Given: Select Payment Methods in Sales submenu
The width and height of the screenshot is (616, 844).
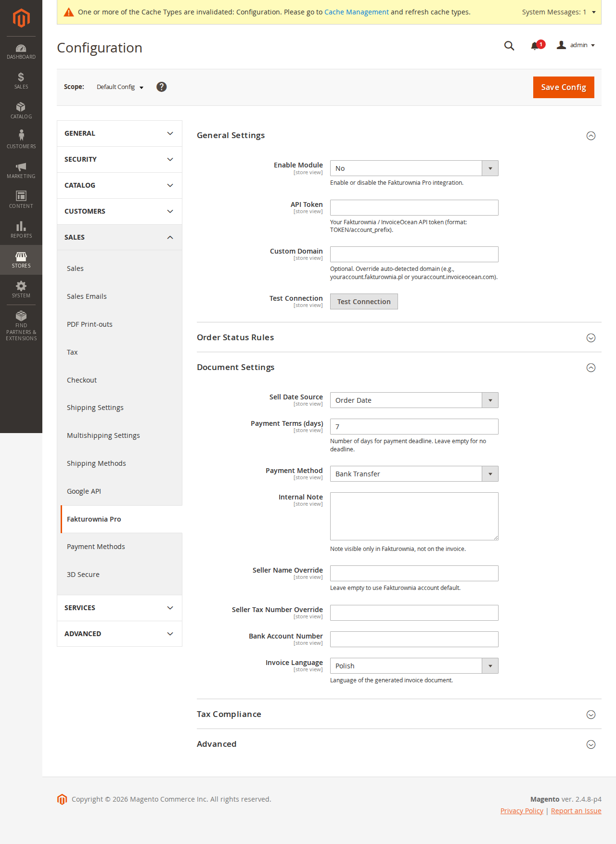Looking at the screenshot, I should click(x=96, y=547).
